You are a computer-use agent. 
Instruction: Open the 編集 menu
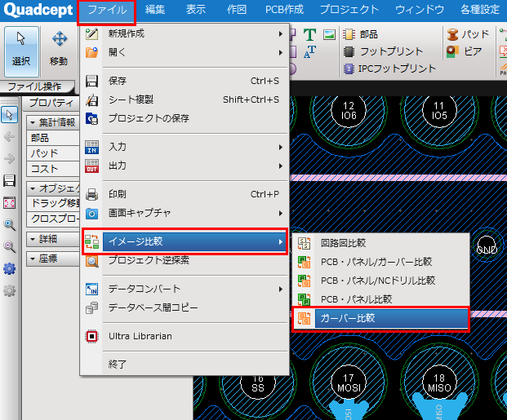155,10
